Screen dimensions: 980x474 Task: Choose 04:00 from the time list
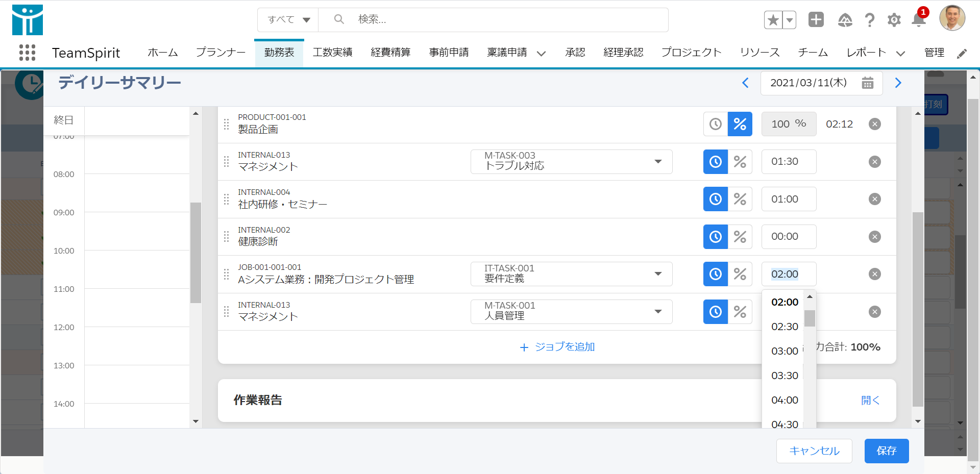pyautogui.click(x=785, y=400)
